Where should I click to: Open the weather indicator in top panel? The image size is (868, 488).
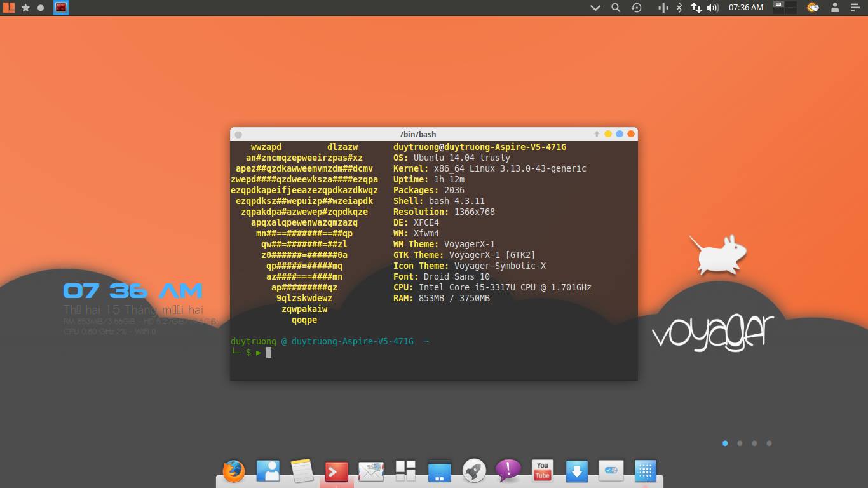click(813, 8)
